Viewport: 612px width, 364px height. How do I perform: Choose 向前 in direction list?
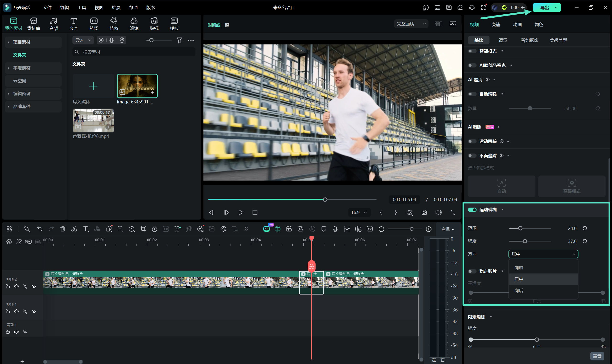point(543,268)
